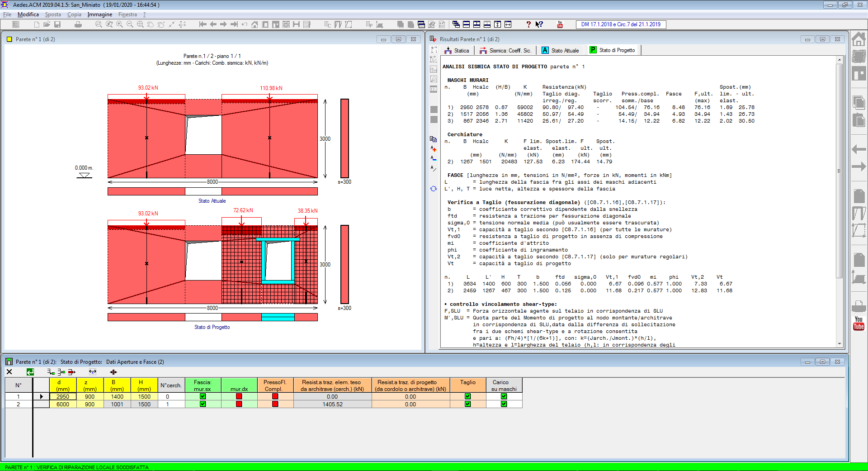Image resolution: width=868 pixels, height=471 pixels.
Task: Click the zoom in magnifier icon
Action: tap(119, 24)
